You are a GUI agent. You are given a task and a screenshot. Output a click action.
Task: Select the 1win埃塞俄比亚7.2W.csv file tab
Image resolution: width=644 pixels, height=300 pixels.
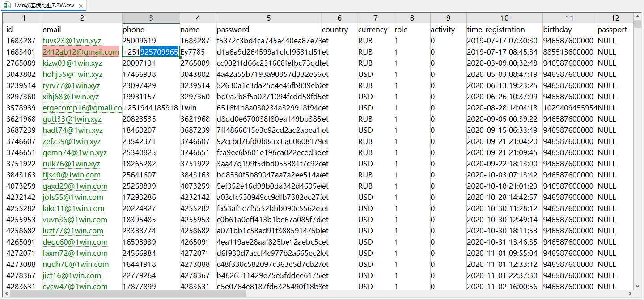[43, 5]
